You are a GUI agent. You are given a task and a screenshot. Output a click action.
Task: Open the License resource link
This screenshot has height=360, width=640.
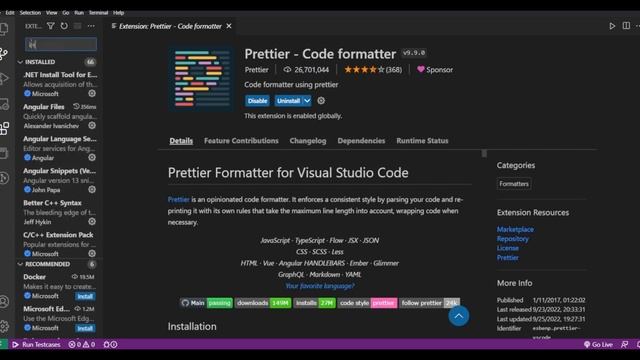coord(508,248)
